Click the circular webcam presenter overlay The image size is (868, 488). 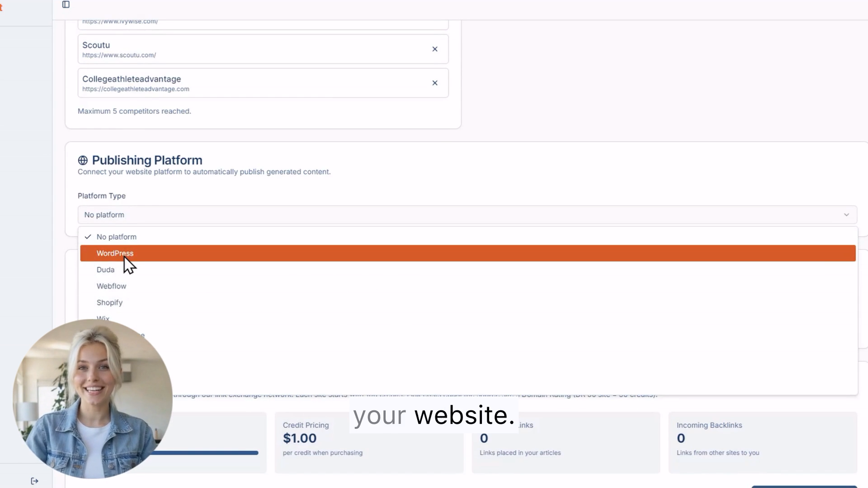92,398
